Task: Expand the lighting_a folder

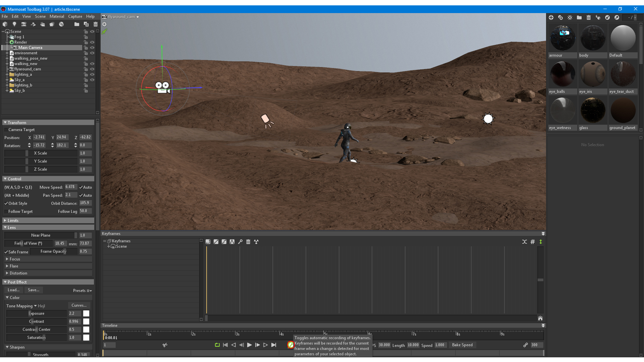Action: [x=7, y=74]
